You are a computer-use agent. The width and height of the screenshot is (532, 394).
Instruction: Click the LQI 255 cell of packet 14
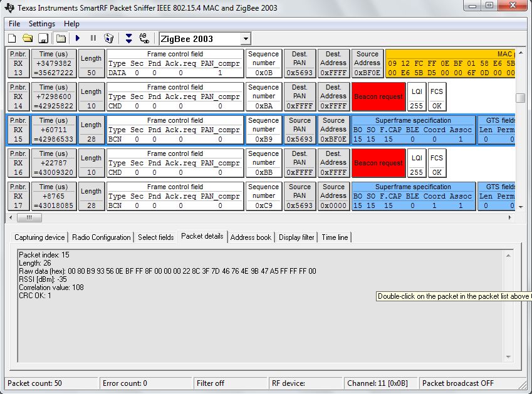[x=417, y=96]
